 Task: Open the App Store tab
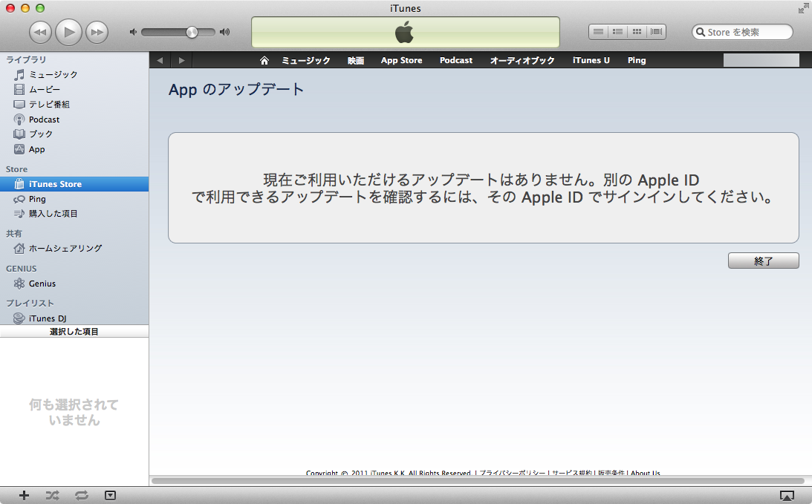pos(401,60)
